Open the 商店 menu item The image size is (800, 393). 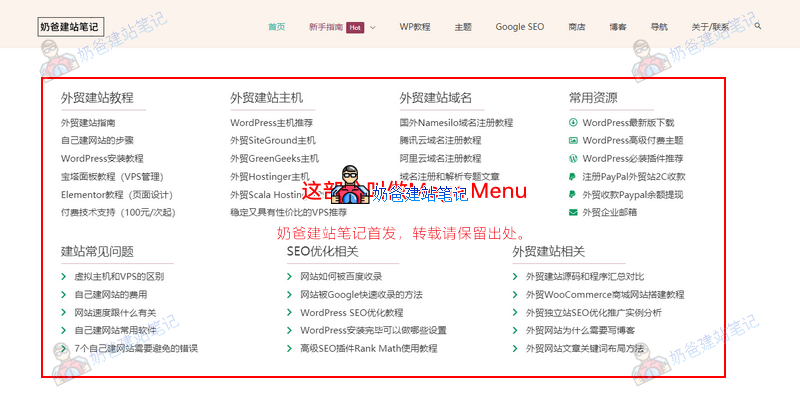(577, 27)
